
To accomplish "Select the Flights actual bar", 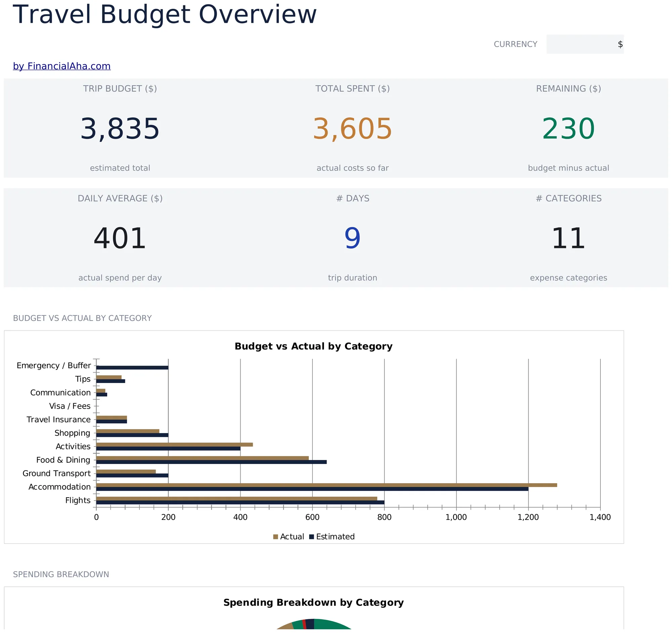I will pos(237,499).
